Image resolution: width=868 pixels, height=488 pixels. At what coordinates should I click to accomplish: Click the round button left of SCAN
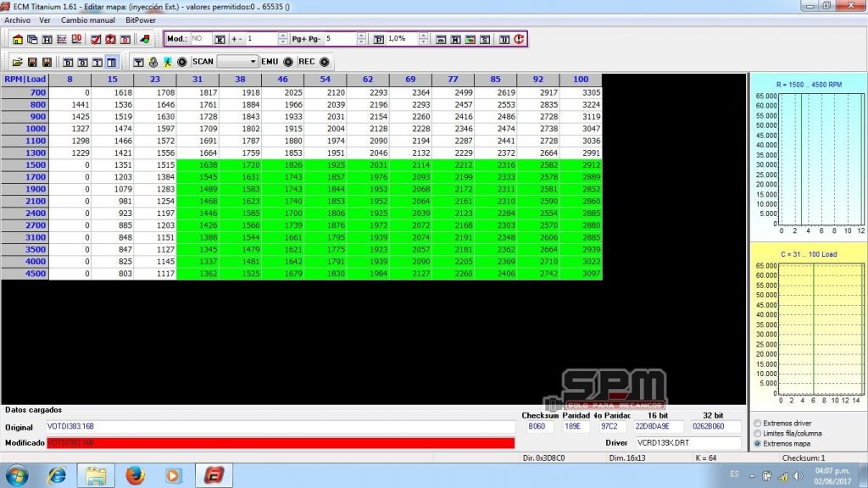tap(182, 62)
